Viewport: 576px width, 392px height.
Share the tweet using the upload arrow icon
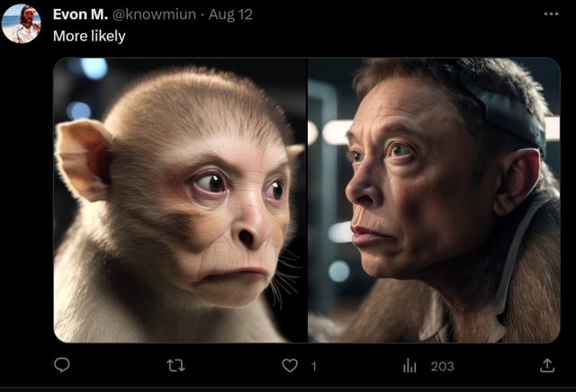(547, 365)
